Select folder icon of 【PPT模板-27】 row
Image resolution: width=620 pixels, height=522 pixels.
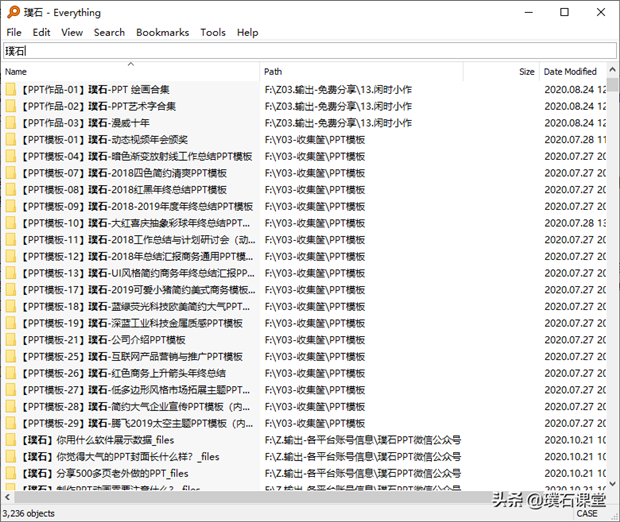pos(11,390)
